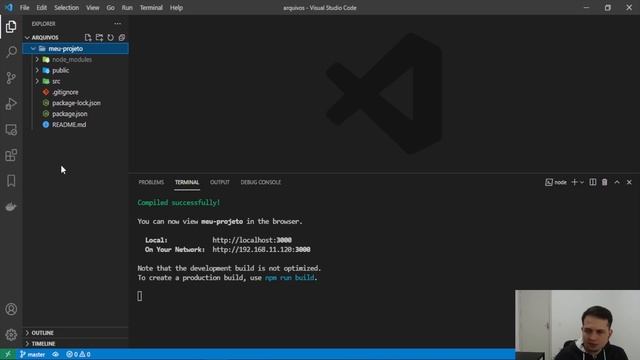The height and width of the screenshot is (360, 640).
Task: Open the Run menu
Action: pos(127,8)
